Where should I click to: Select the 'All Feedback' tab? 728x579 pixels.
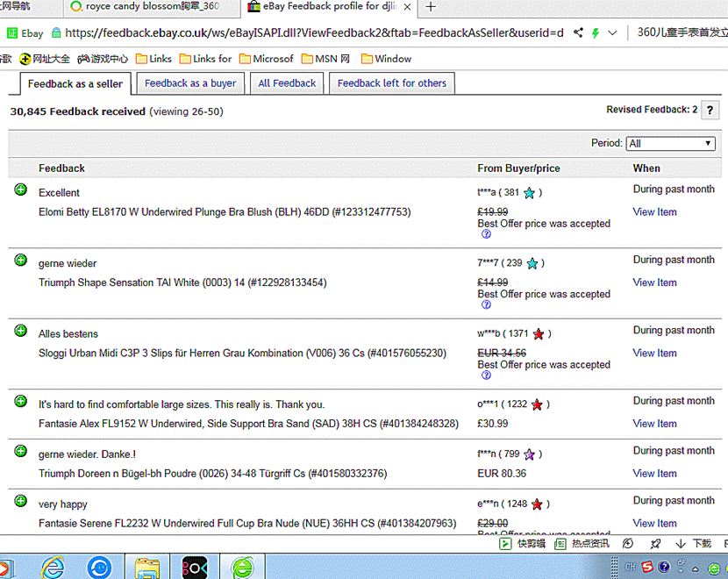287,83
